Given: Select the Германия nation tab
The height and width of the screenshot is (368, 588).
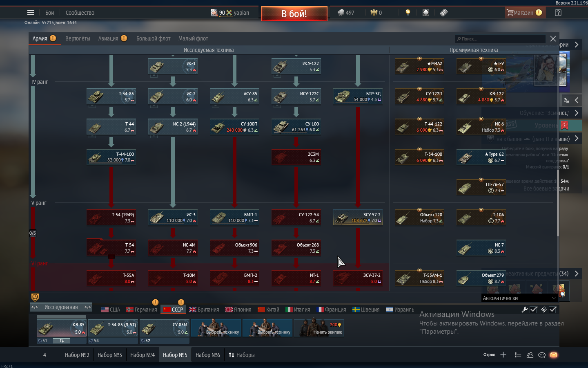Looking at the screenshot, I should [142, 310].
